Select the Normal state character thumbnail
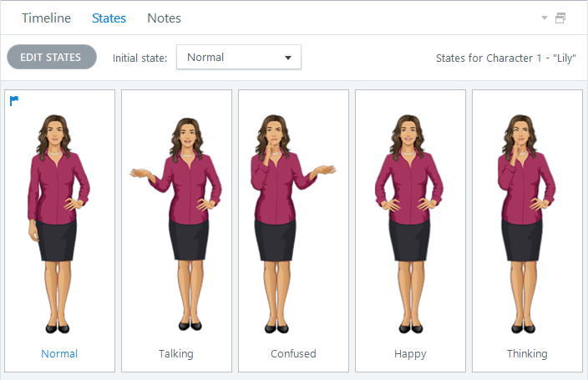Image resolution: width=588 pixels, height=380 pixels. (58, 224)
